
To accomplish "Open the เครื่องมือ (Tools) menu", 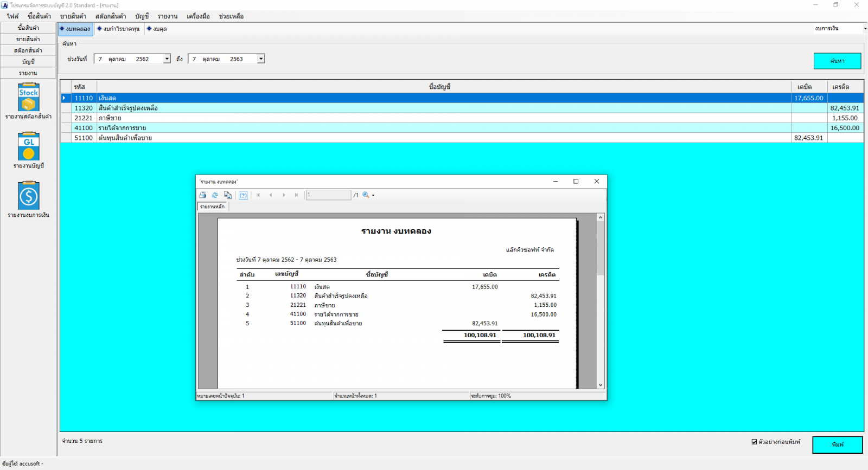I will tap(199, 16).
